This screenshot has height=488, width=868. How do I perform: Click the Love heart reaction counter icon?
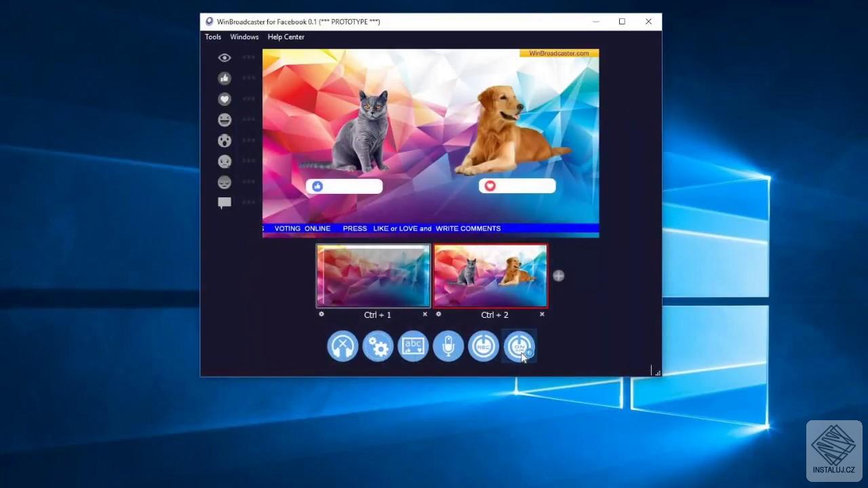pyautogui.click(x=224, y=99)
